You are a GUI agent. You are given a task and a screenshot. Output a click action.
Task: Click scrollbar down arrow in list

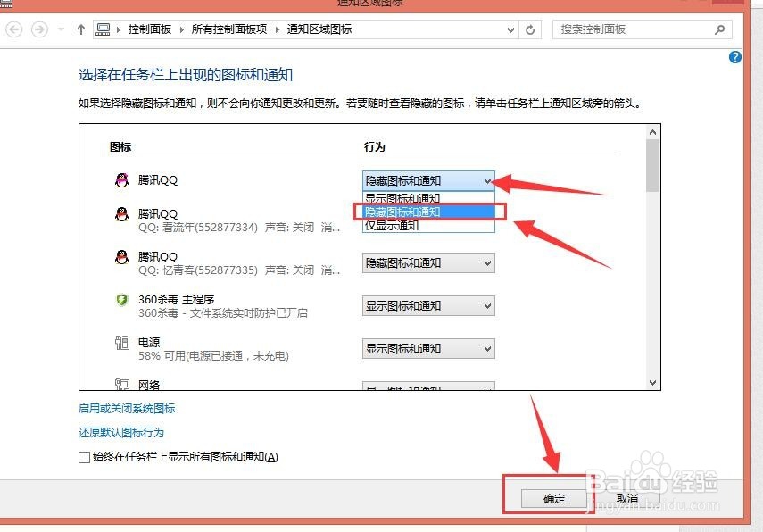653,383
